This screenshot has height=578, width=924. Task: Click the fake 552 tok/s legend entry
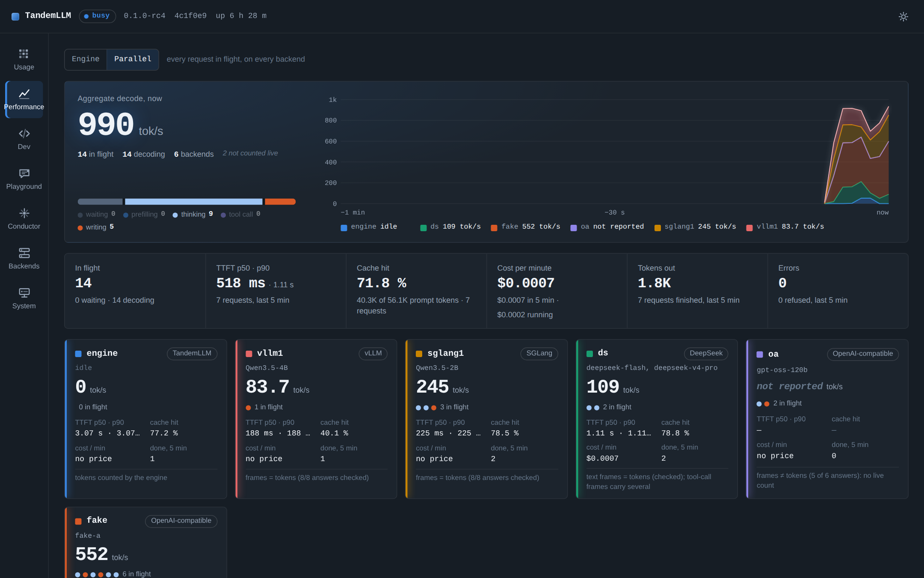pyautogui.click(x=525, y=226)
